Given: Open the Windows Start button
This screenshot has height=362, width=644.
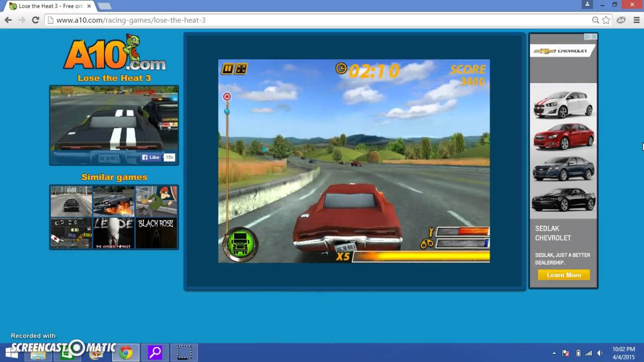Looking at the screenshot, I should coord(11,352).
